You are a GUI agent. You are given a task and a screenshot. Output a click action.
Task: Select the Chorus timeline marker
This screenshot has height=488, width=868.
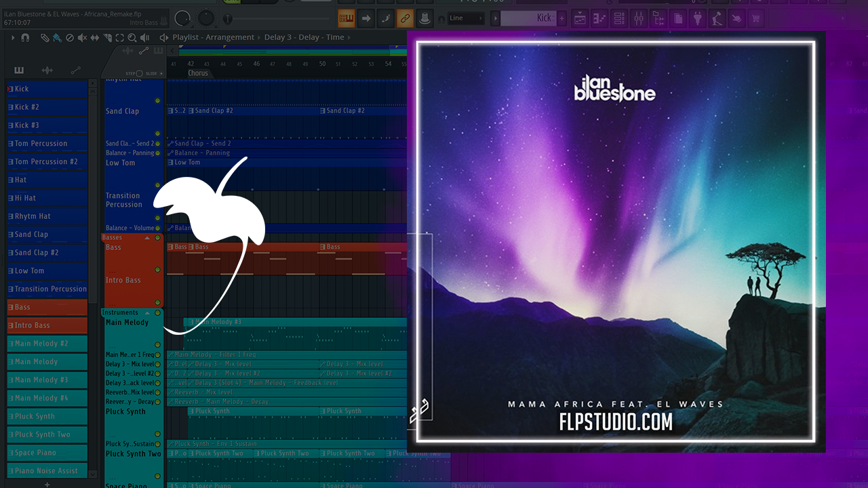pyautogui.click(x=198, y=73)
